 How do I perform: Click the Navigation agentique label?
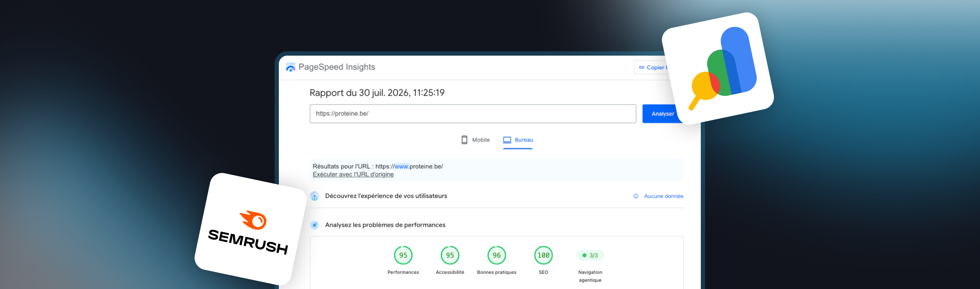pos(590,276)
